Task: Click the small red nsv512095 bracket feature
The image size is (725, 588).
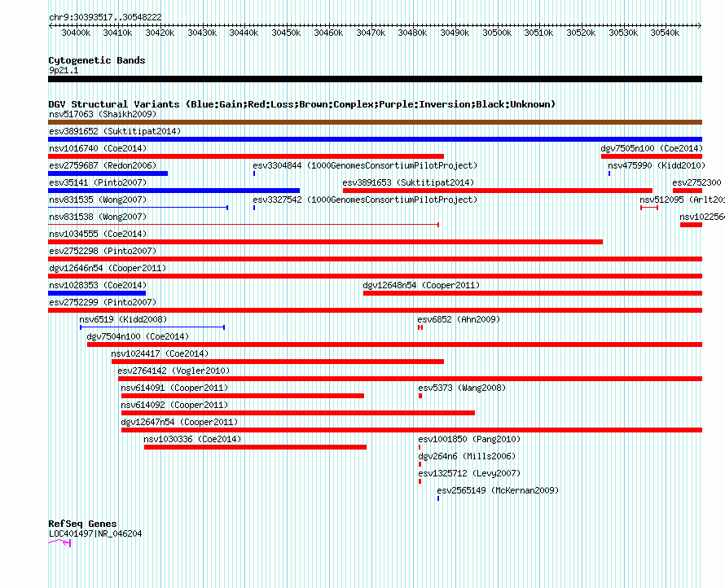Action: click(x=649, y=208)
